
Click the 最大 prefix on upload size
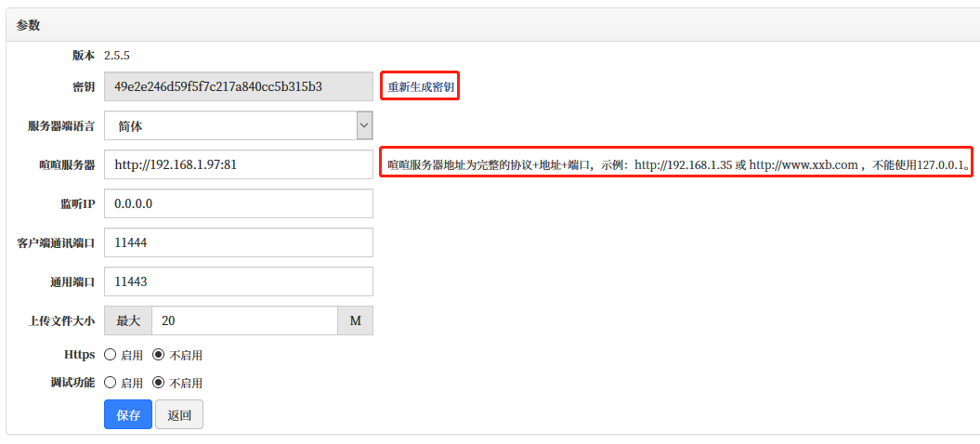coord(127,320)
